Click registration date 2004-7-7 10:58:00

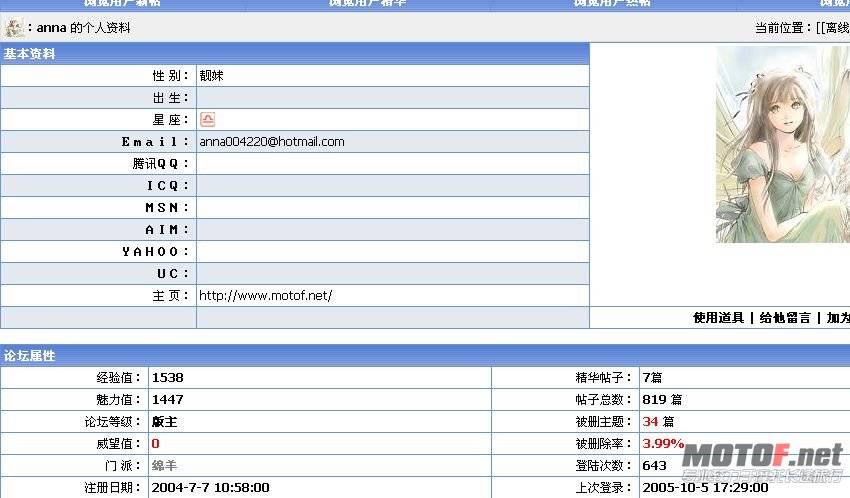[210, 488]
